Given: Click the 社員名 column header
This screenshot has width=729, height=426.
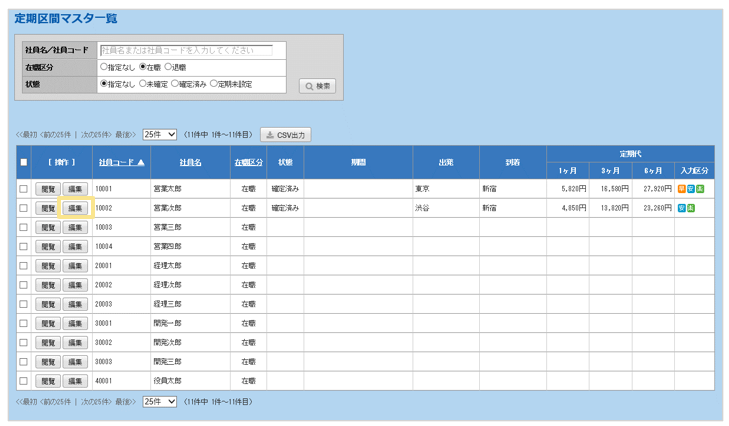Looking at the screenshot, I should click(190, 162).
